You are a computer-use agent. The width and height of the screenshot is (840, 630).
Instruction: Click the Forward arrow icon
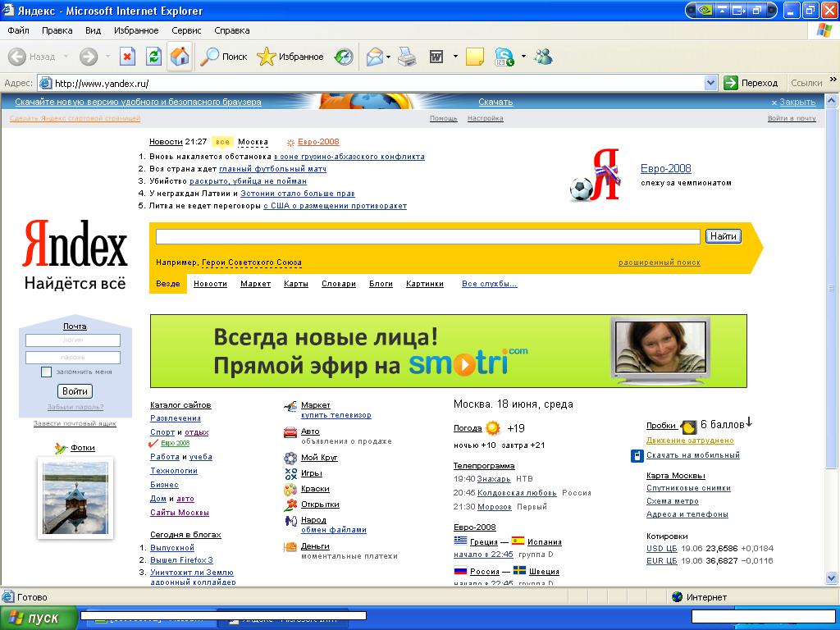pos(89,57)
